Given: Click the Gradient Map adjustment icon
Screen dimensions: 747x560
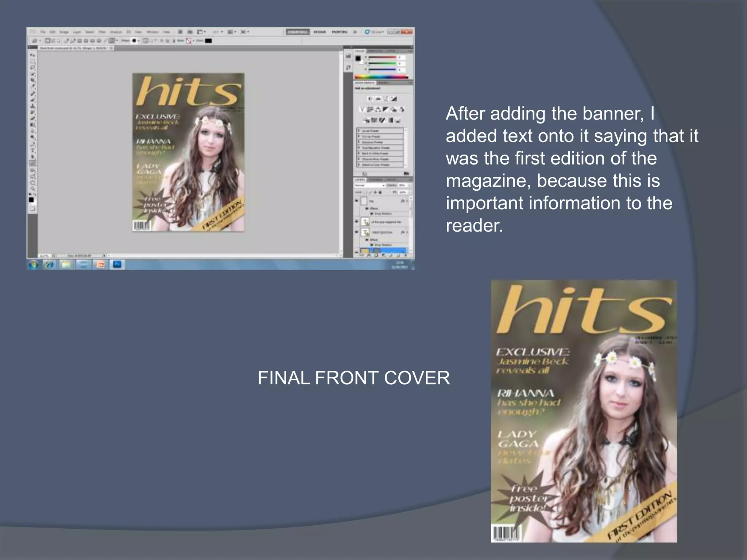Looking at the screenshot, I should (x=391, y=120).
